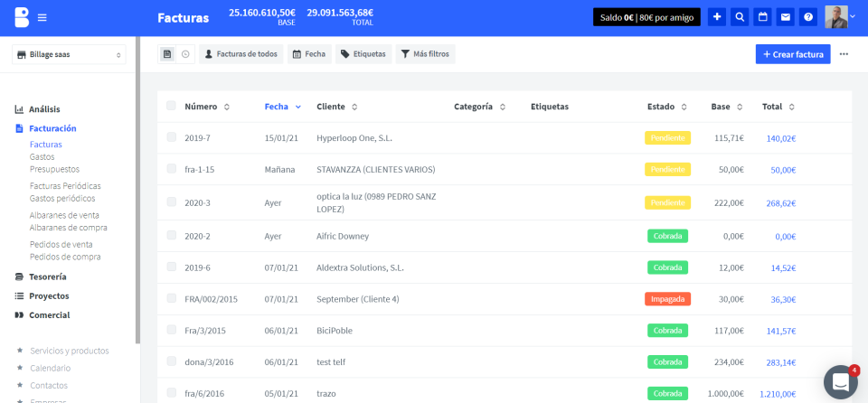
Task: Switch to document list view icon
Action: [x=167, y=54]
